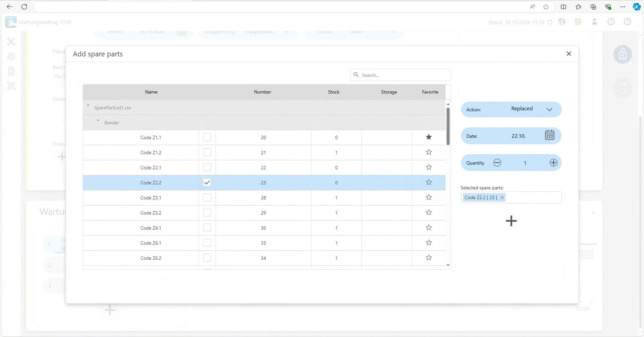Refresh the browser page
Viewport: 644px width, 337px height.
tap(24, 7)
